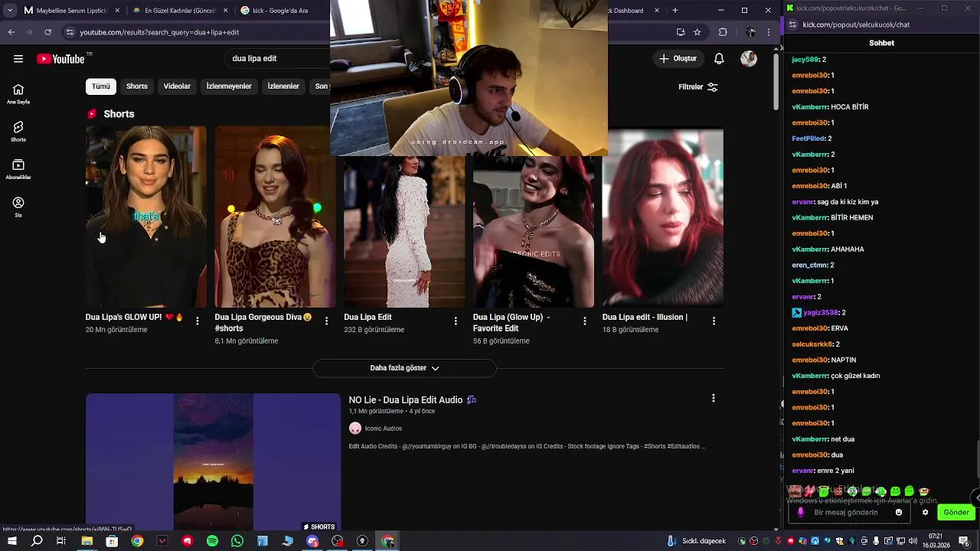This screenshot has height=551, width=980.
Task: Select the Videolar filter chip
Action: pyautogui.click(x=177, y=86)
